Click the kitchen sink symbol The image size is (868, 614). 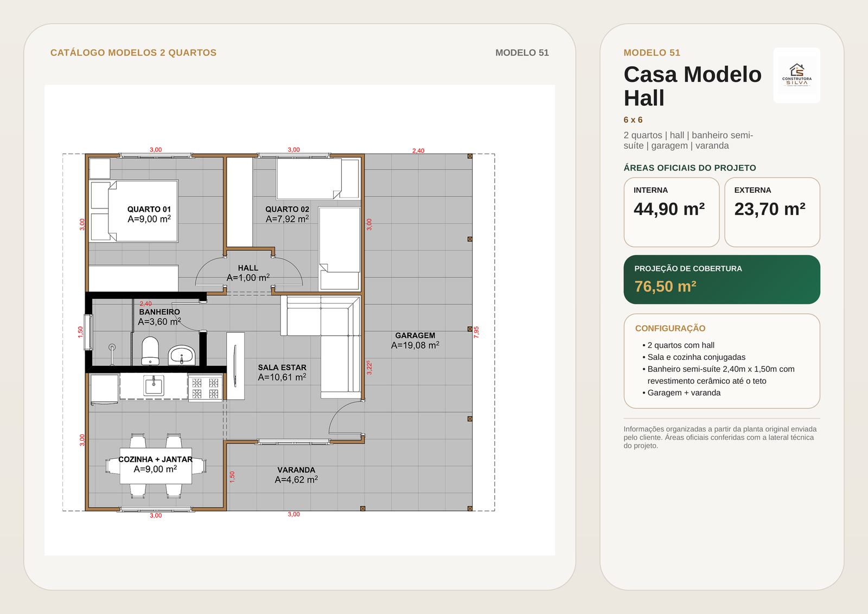point(154,386)
